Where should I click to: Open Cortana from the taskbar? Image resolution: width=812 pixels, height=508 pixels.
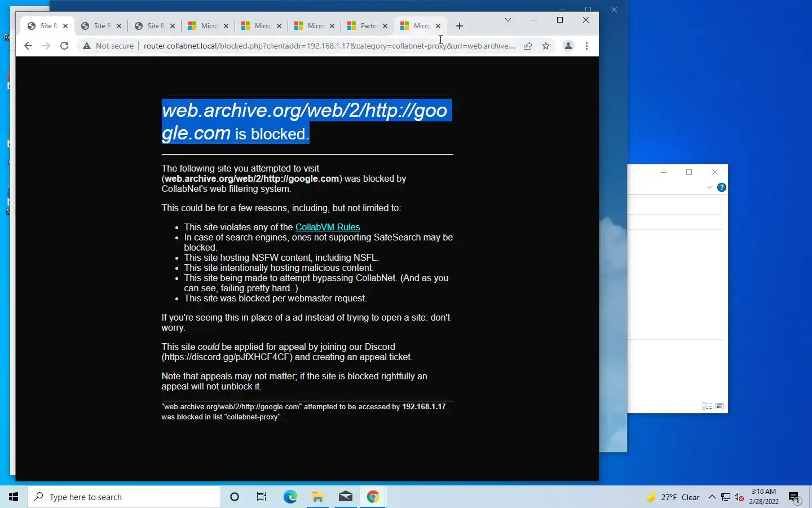click(x=235, y=497)
